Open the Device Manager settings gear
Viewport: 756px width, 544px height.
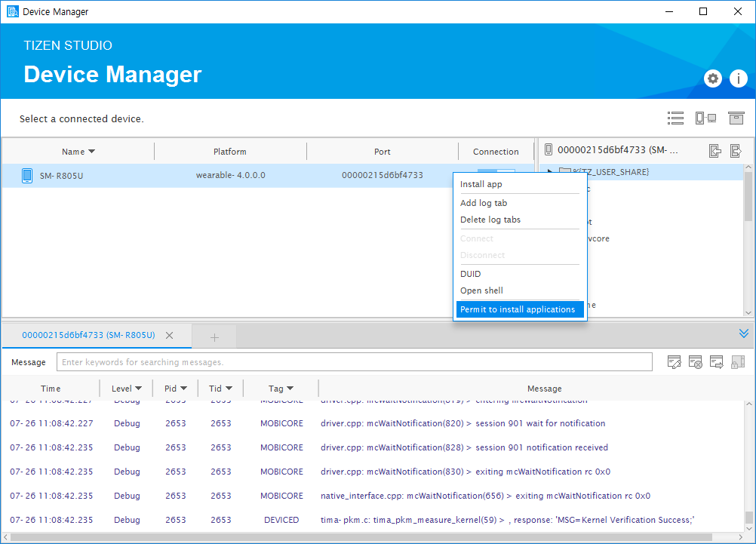click(x=712, y=78)
